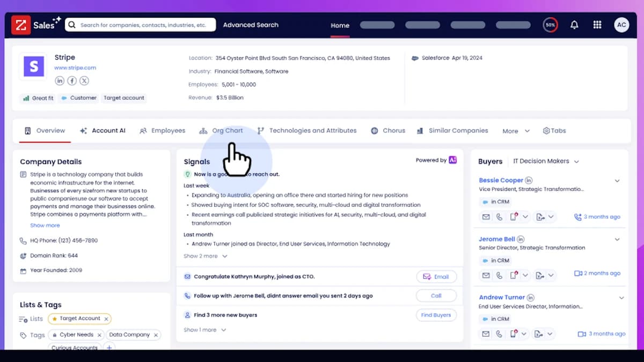Open Stripe's Facebook page icon
The width and height of the screenshot is (644, 362).
coord(72,80)
